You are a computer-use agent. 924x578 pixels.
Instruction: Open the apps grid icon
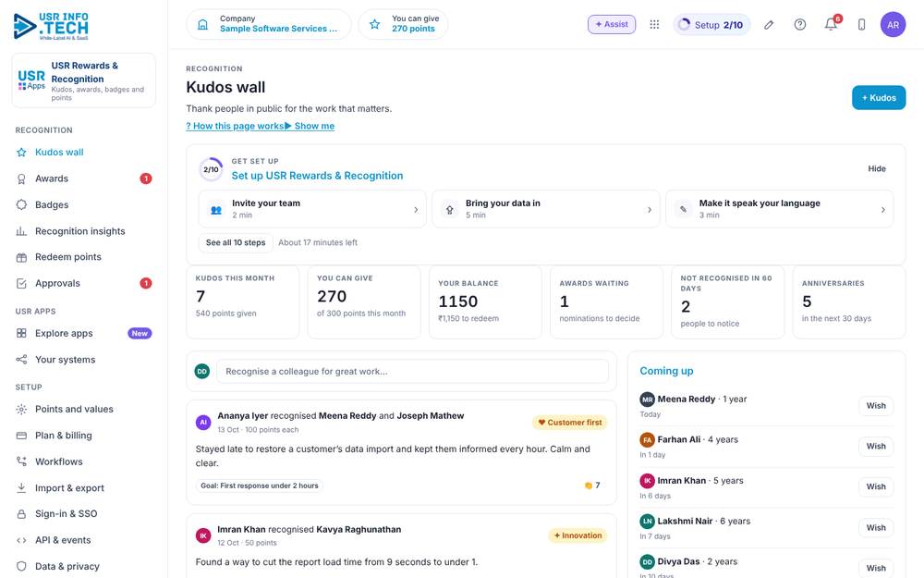click(x=654, y=24)
